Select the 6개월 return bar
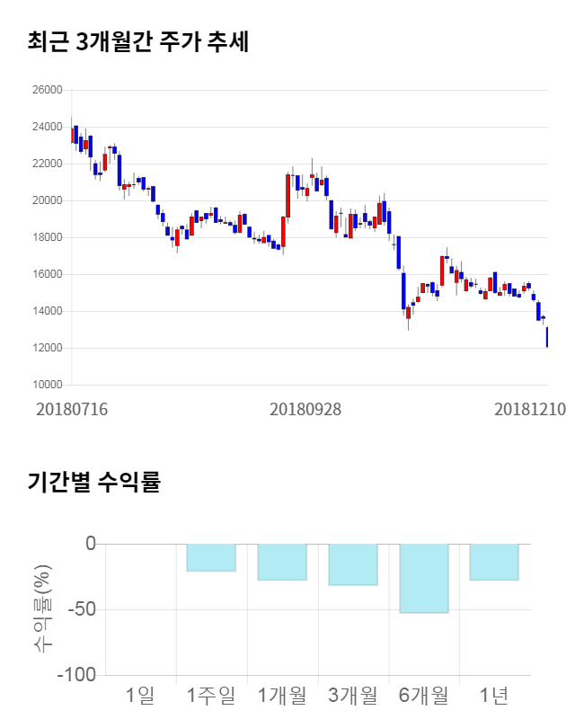 point(424,578)
